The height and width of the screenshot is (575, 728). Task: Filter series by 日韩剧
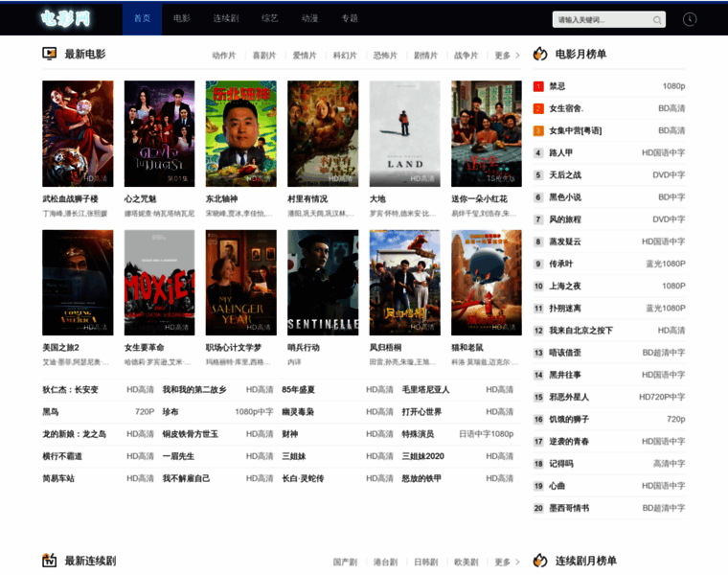[425, 562]
